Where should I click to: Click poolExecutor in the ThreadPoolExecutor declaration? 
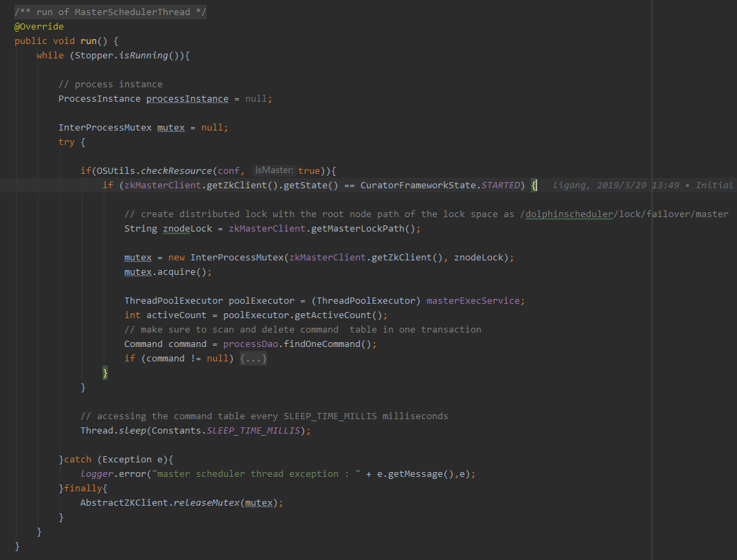pyautogui.click(x=261, y=300)
